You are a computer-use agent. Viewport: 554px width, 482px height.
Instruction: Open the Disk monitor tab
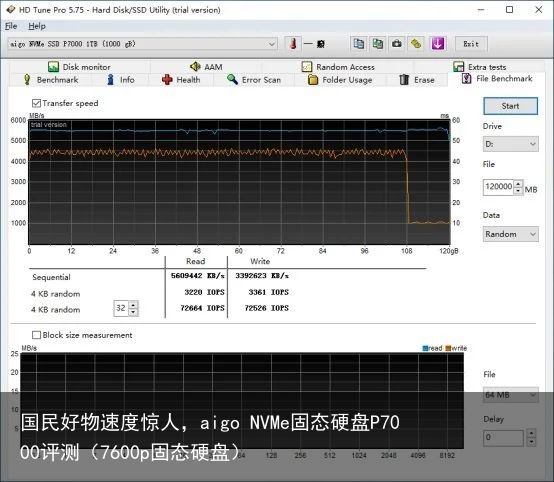point(79,67)
